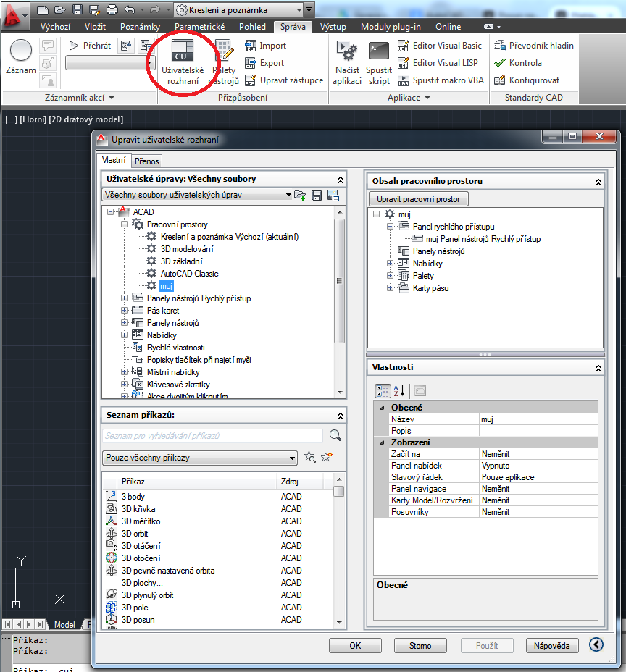Click the Upravit pracovní prostor button
Viewport: 626px width, 672px height.
419,199
